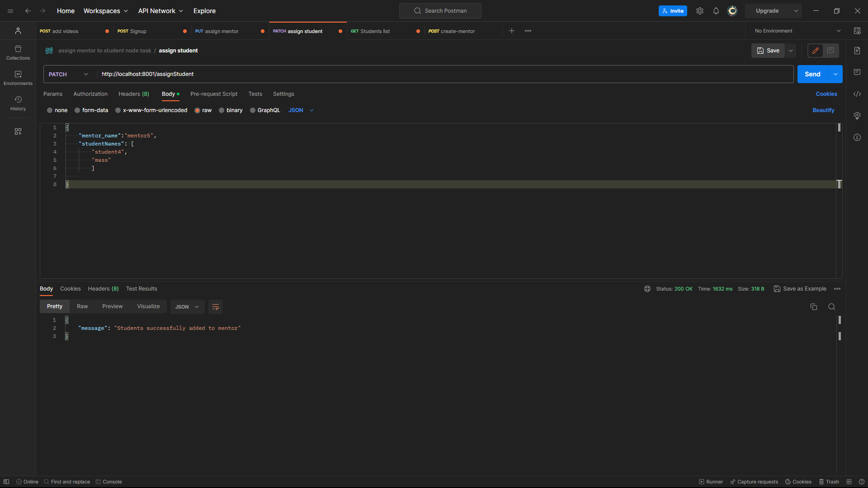Open the Runner from the status bar
The image size is (868, 488).
pos(711,482)
